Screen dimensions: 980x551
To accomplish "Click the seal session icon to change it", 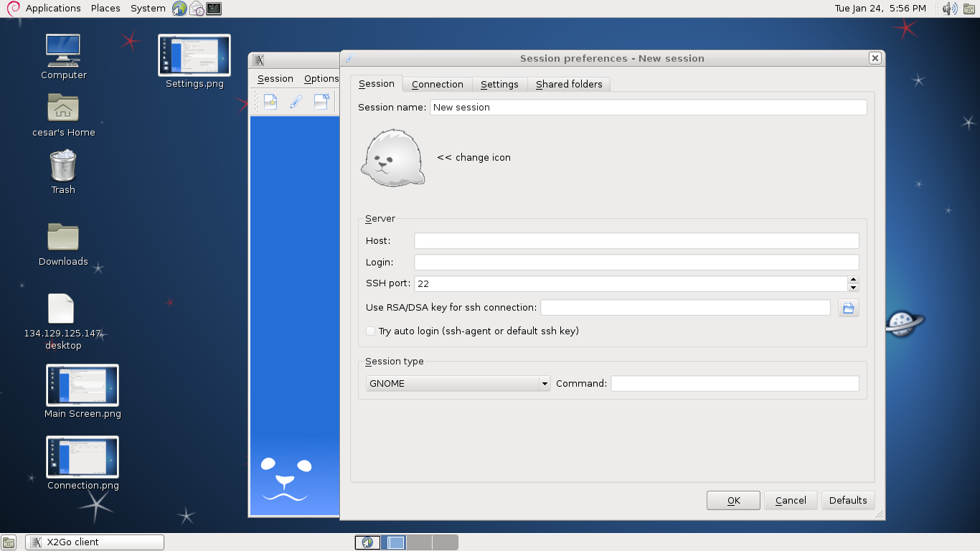I will (392, 159).
